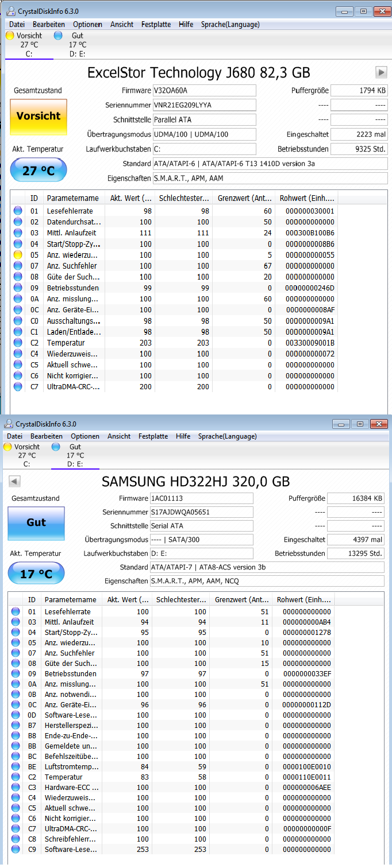
Task: Click SAMSUNG HD322HJ 320,0 GB title
Action: coord(195,482)
